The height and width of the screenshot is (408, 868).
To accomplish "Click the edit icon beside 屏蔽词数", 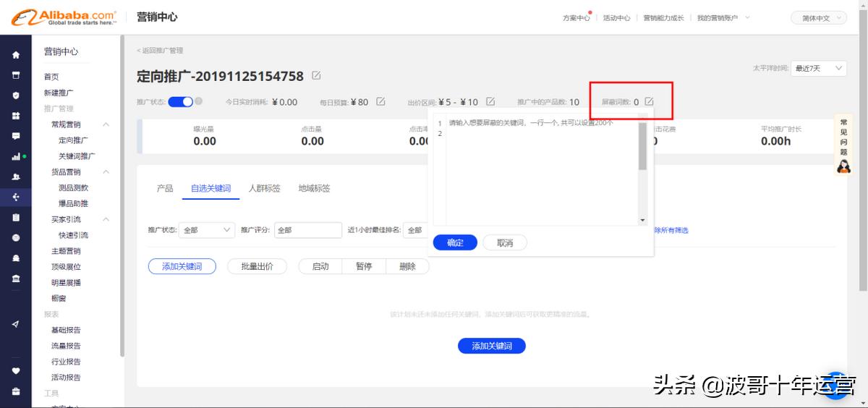I will click(x=649, y=102).
